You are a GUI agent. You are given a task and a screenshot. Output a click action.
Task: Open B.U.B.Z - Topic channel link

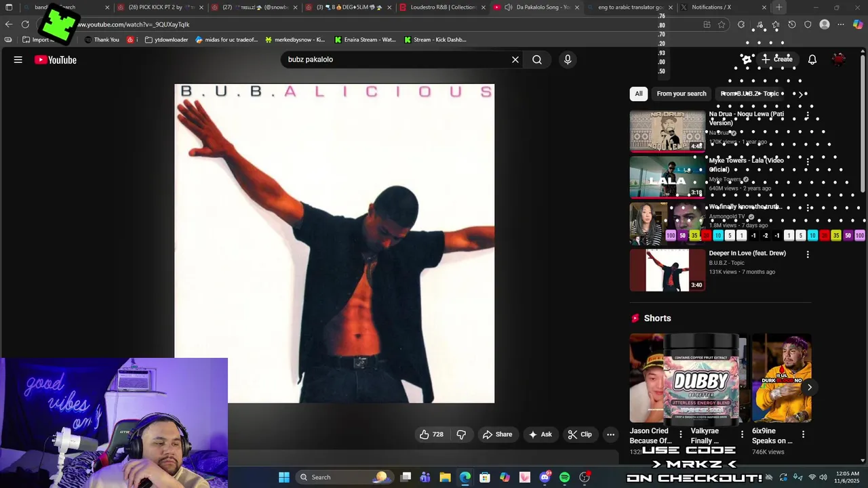(726, 263)
